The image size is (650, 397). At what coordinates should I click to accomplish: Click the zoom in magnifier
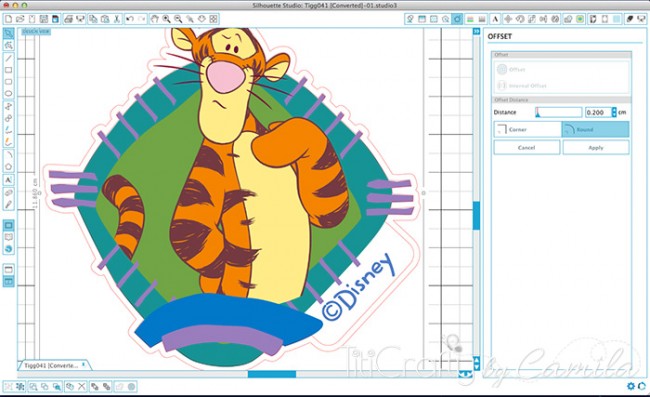coord(166,19)
